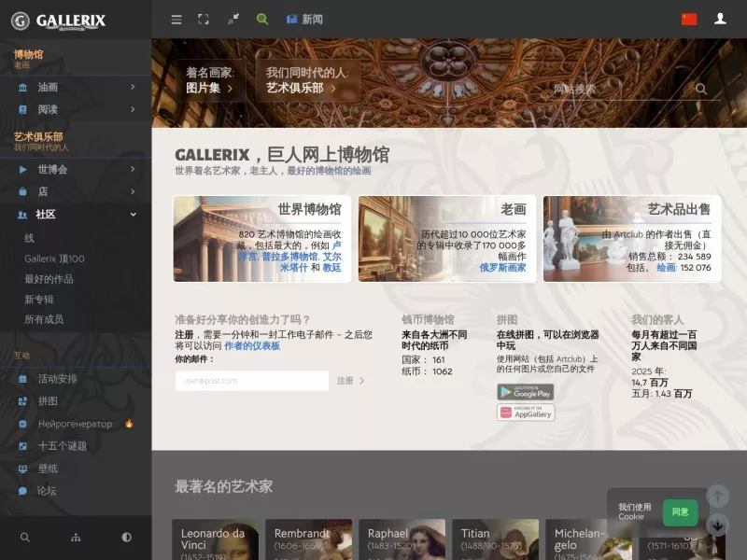This screenshot has width=747, height=560.
Task: Open the Leonardo da Vinci artist card
Action: 216,539
